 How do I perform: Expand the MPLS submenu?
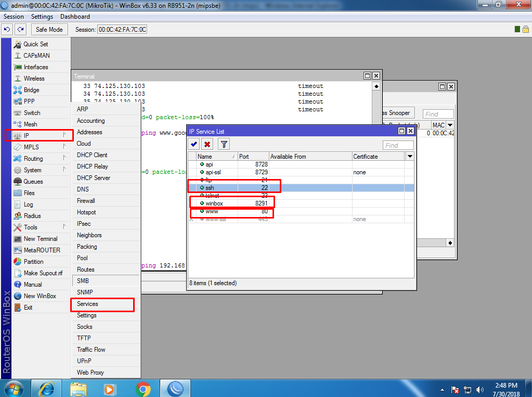41,147
